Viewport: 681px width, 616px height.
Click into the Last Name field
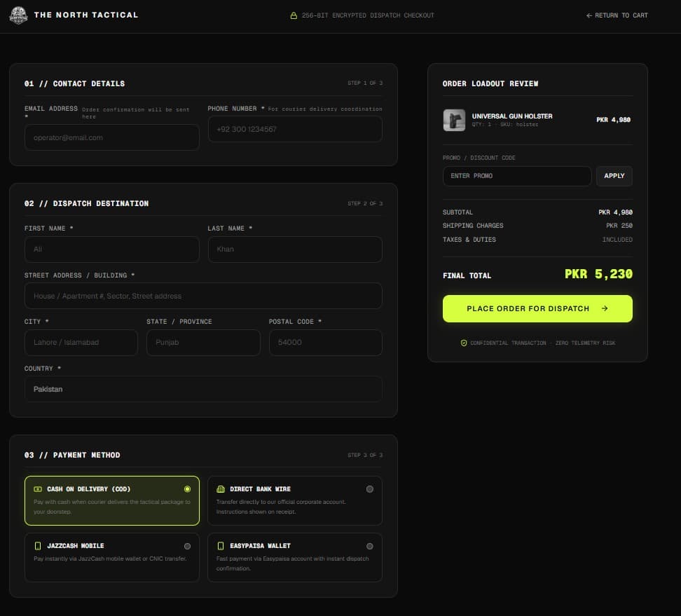click(295, 249)
